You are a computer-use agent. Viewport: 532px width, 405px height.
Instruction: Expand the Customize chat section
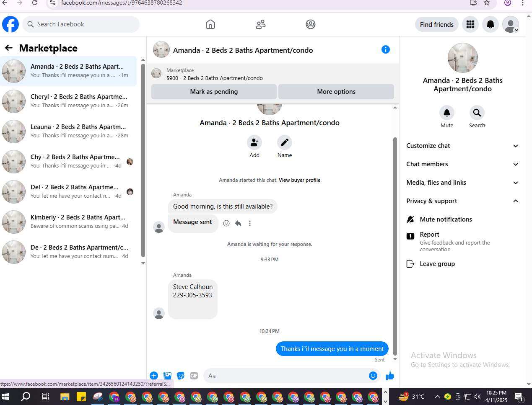pos(462,146)
